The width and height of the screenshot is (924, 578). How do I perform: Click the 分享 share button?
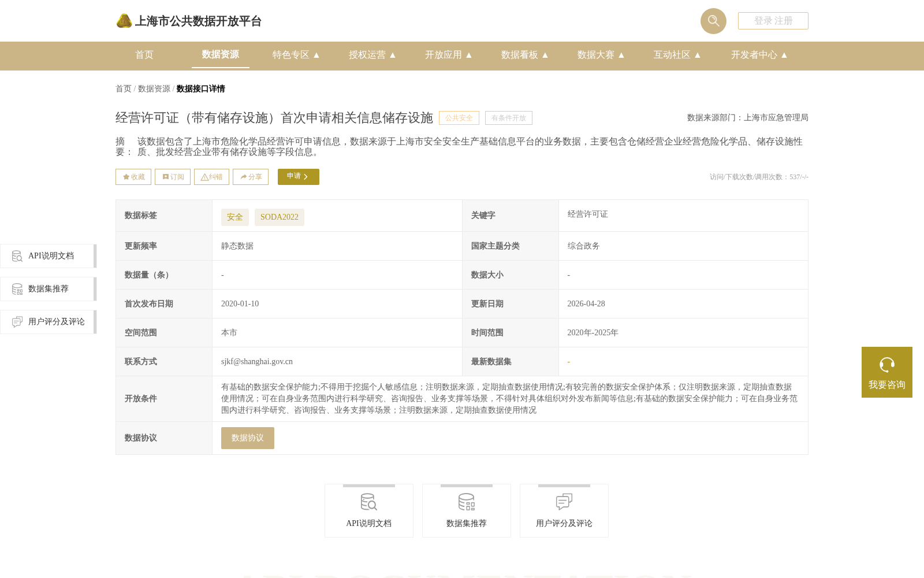(251, 177)
